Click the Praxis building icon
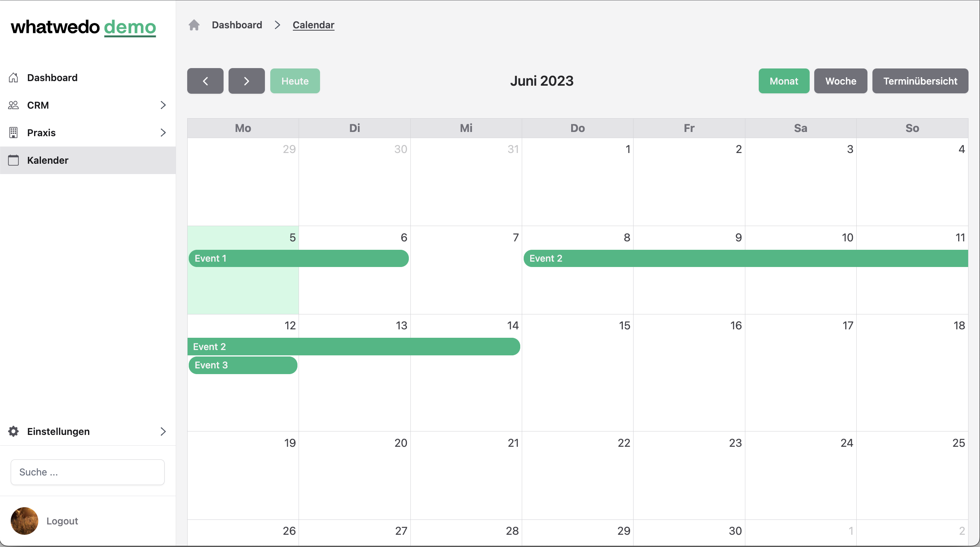 click(13, 133)
